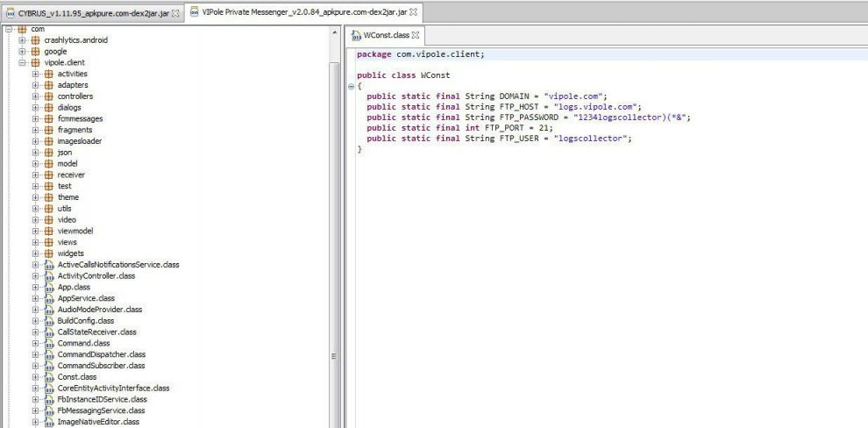
Task: Click the widgets package icon
Action: 49,253
